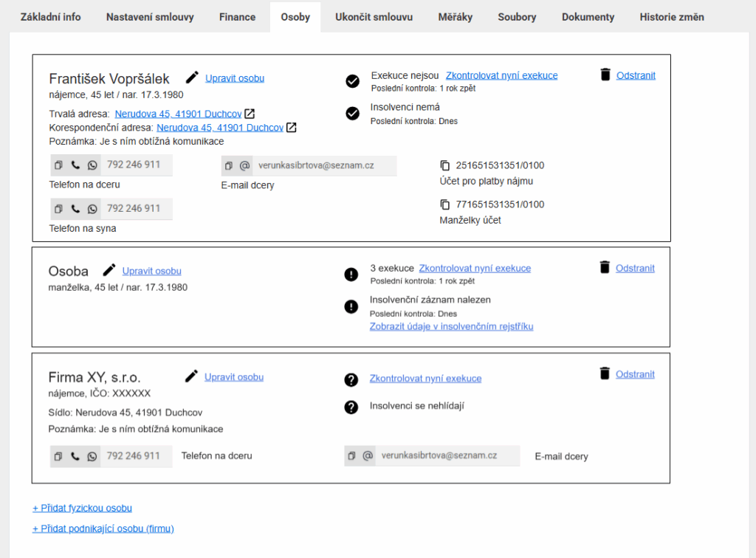Click Firma XY email field verunkasibrtova@seznam.cz

click(x=439, y=456)
